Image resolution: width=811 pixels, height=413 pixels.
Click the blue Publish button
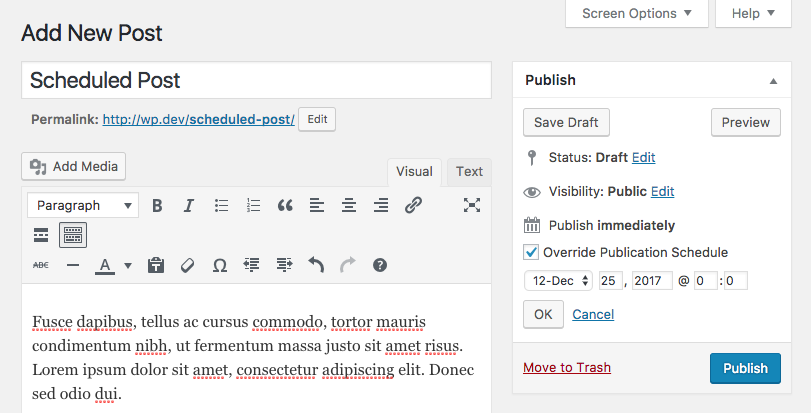745,368
